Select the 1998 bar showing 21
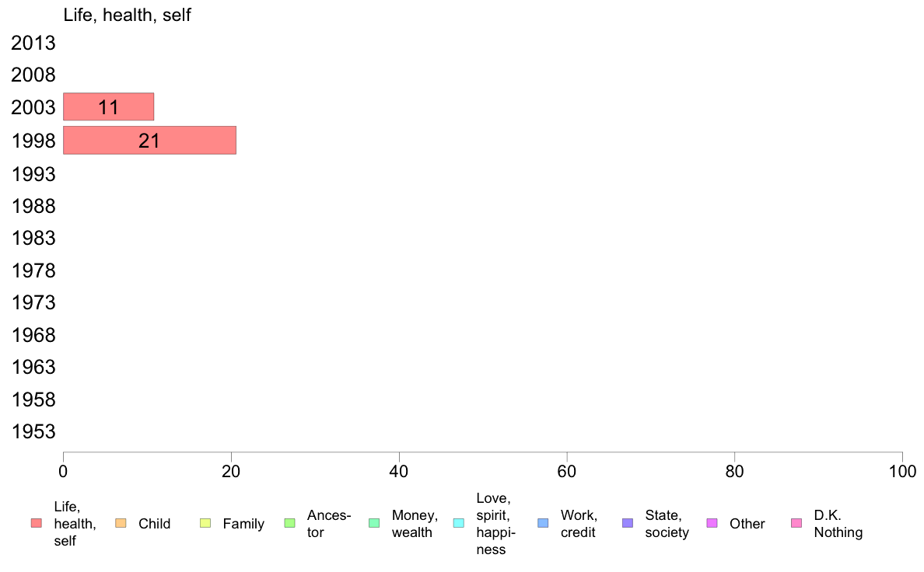This screenshot has width=924, height=572. 149,141
